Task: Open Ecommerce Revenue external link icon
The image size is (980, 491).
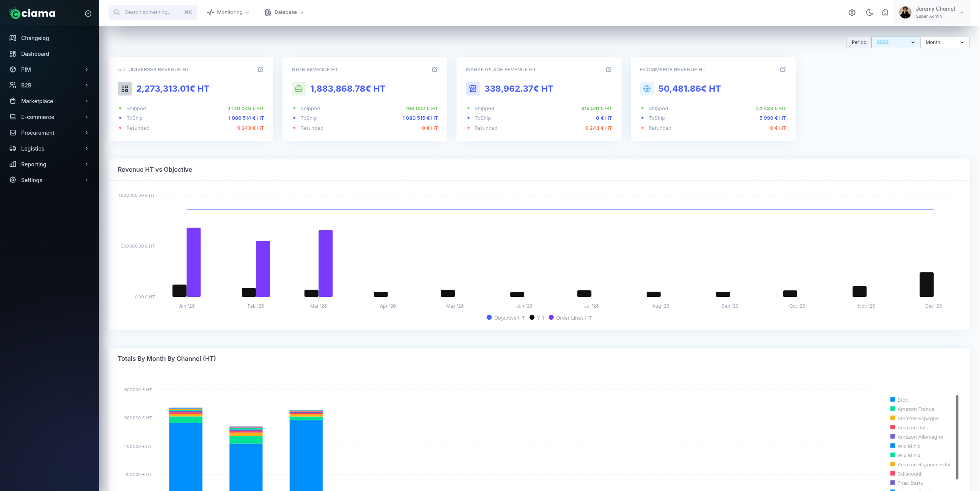Action: pyautogui.click(x=783, y=69)
